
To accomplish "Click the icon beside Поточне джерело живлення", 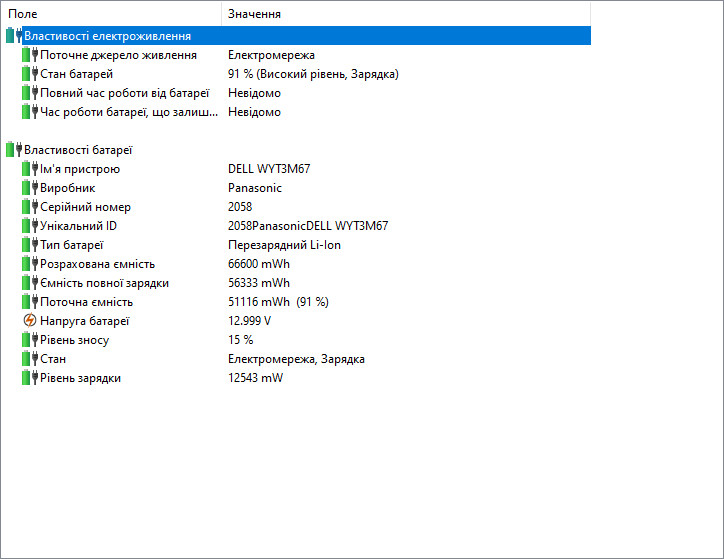I will click(x=29, y=55).
